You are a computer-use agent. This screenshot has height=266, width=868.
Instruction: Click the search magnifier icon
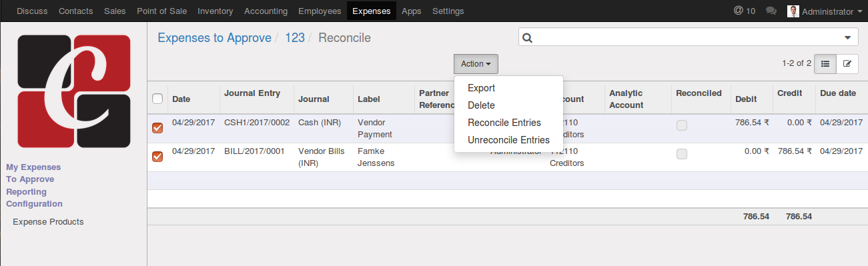pyautogui.click(x=527, y=38)
